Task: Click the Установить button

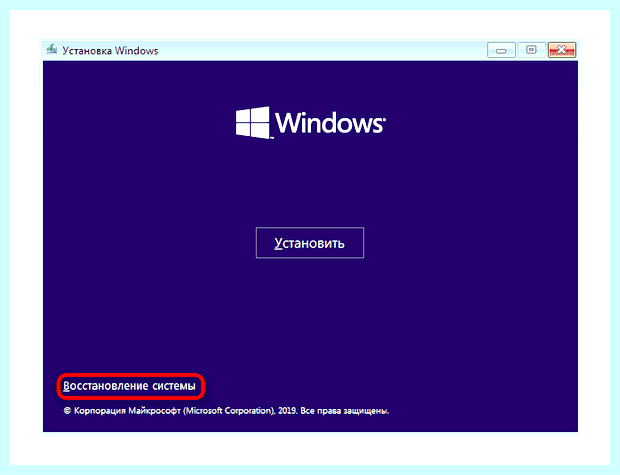Action: pyautogui.click(x=310, y=242)
